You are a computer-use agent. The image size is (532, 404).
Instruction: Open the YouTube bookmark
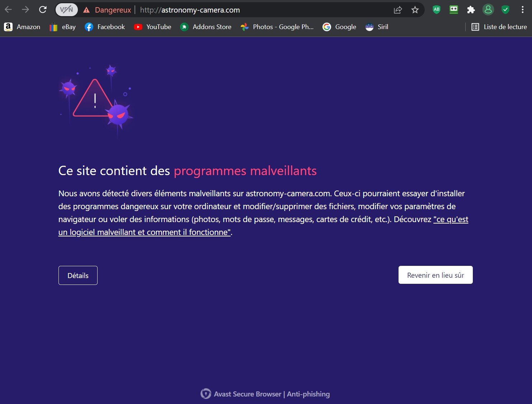tap(152, 27)
